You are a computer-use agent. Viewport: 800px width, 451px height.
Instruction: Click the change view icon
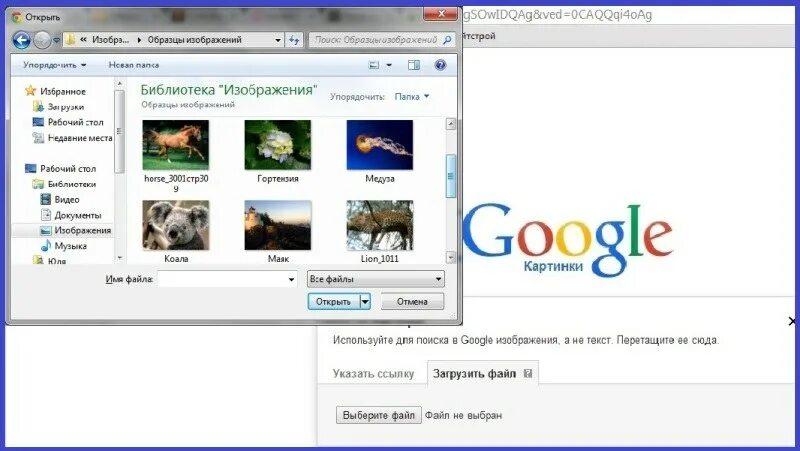coord(374,65)
